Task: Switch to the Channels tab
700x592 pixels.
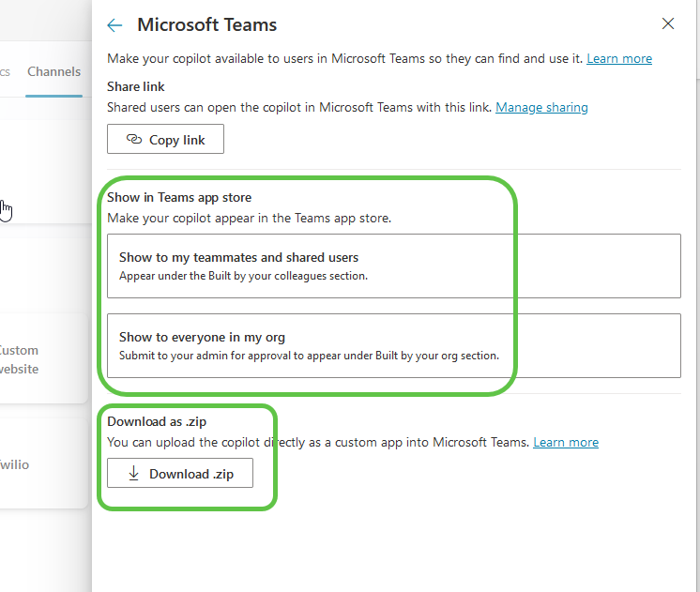Action: [53, 71]
